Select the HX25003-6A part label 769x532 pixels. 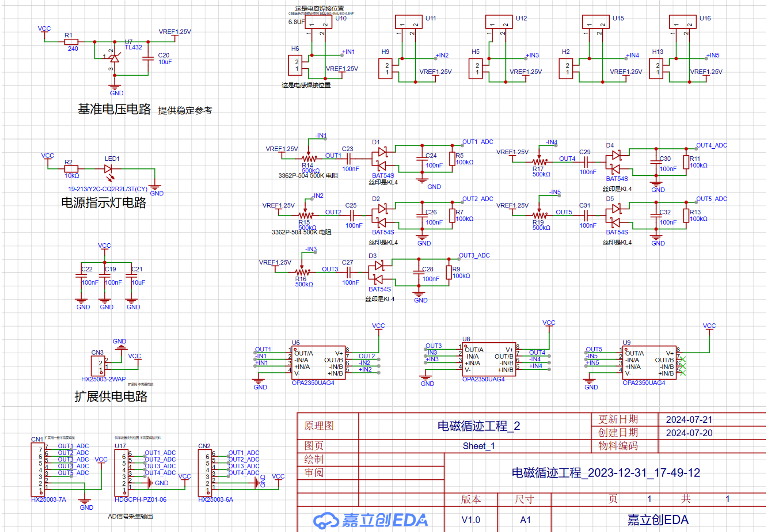click(x=216, y=500)
